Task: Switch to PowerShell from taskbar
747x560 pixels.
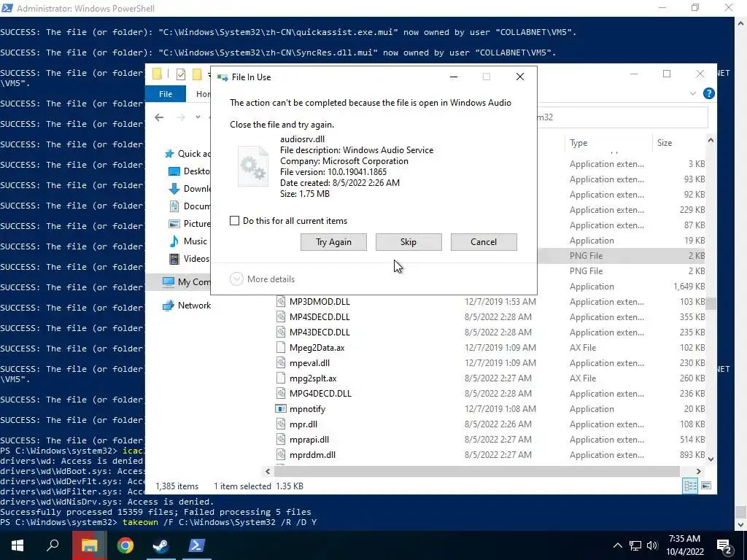Action: [197, 545]
